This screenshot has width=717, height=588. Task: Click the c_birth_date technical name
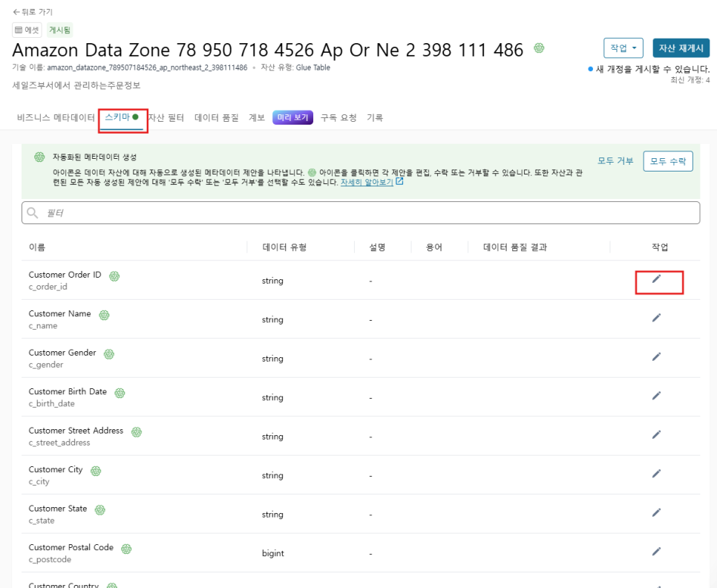click(52, 404)
